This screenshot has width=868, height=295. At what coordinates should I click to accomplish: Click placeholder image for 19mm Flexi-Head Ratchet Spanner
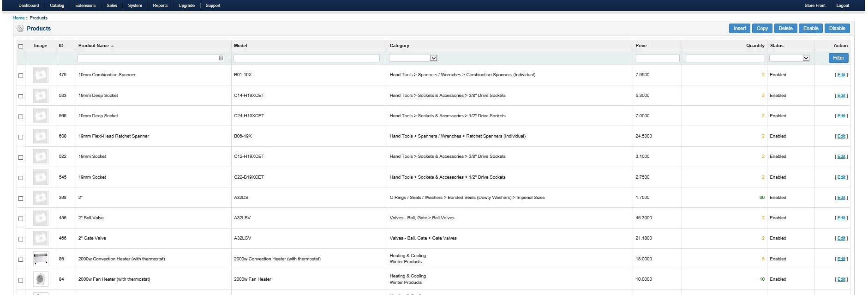click(41, 136)
